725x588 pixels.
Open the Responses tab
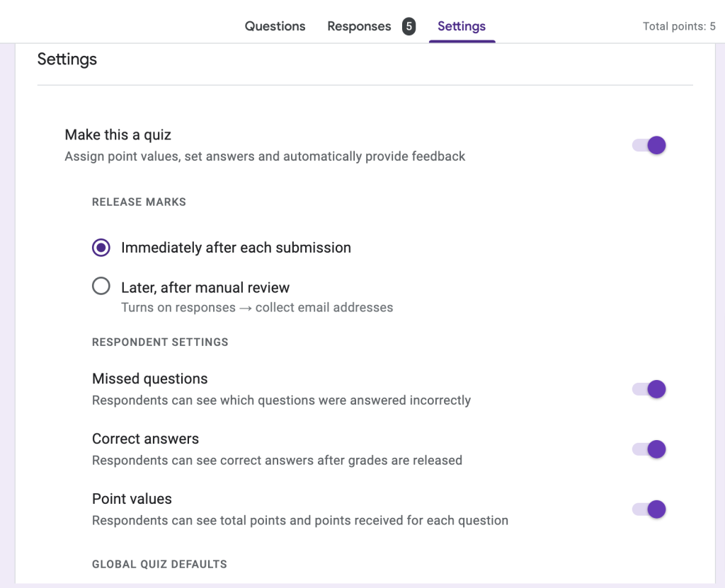(359, 26)
